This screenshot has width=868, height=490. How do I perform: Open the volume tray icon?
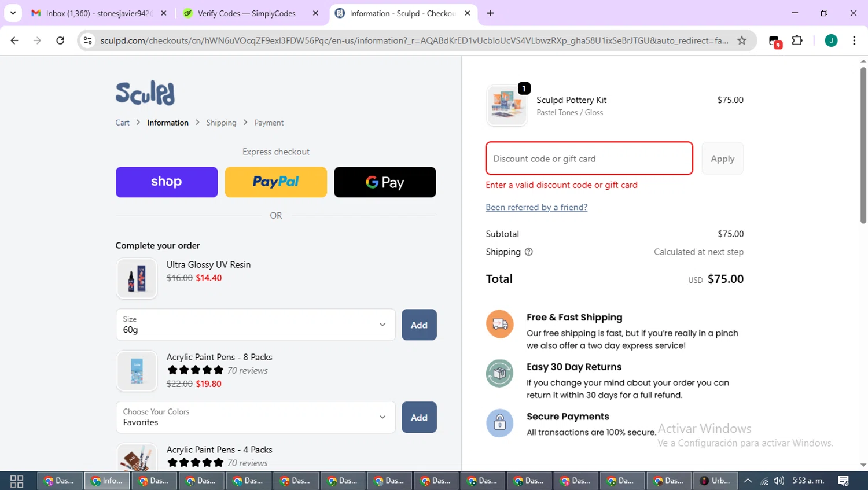(779, 481)
